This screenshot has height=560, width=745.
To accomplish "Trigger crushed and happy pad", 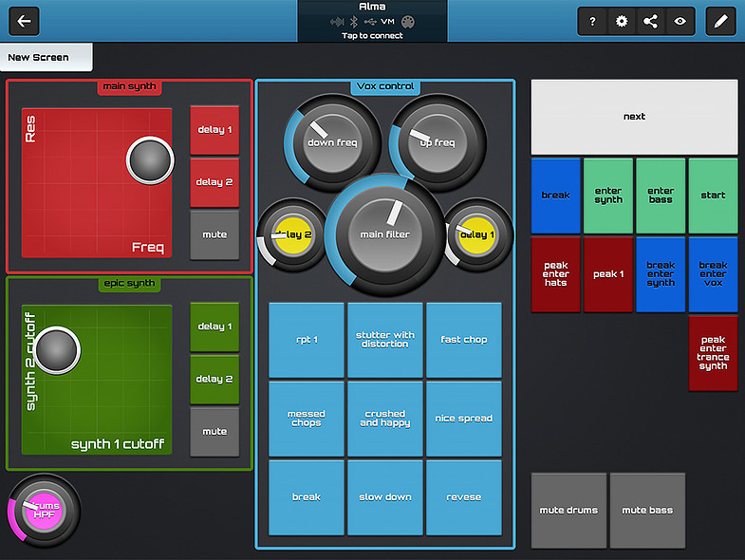I will point(385,419).
